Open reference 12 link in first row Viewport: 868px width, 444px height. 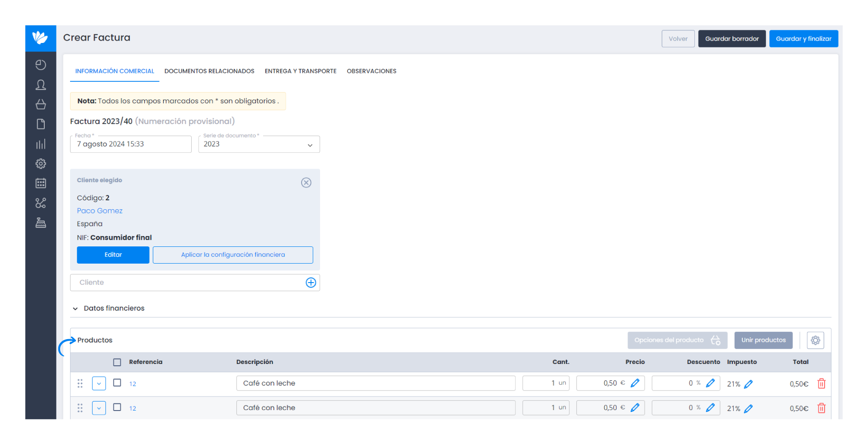132,384
